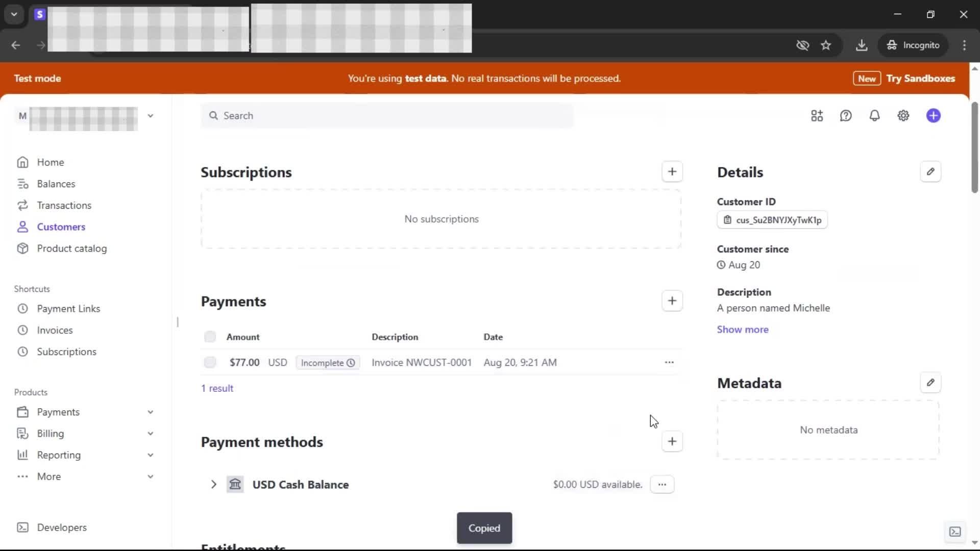The height and width of the screenshot is (551, 980).
Task: Go to Balances in sidebar
Action: (x=56, y=184)
